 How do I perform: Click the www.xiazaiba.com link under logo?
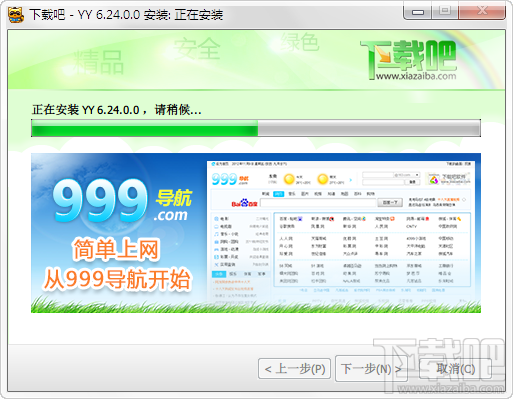416,76
